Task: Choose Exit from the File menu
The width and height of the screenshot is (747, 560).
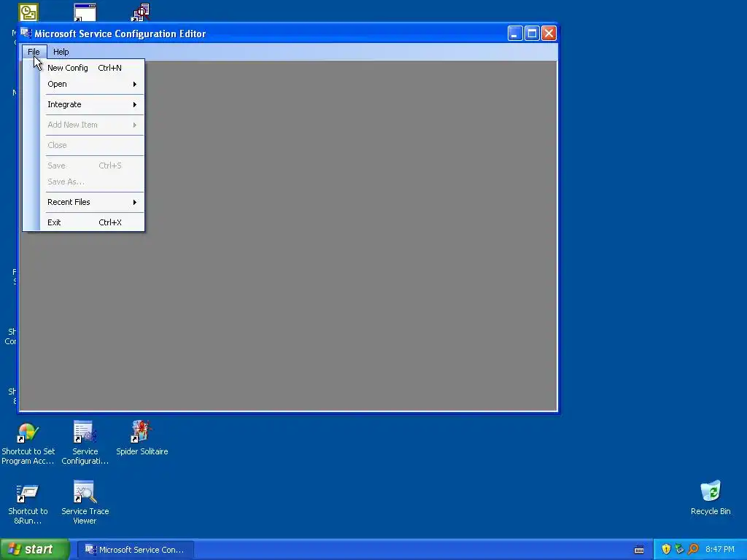Action: tap(84, 222)
